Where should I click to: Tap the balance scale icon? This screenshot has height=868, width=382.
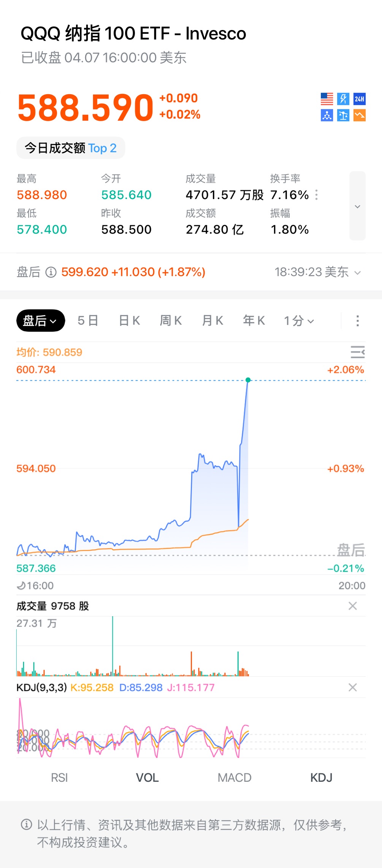pyautogui.click(x=343, y=115)
